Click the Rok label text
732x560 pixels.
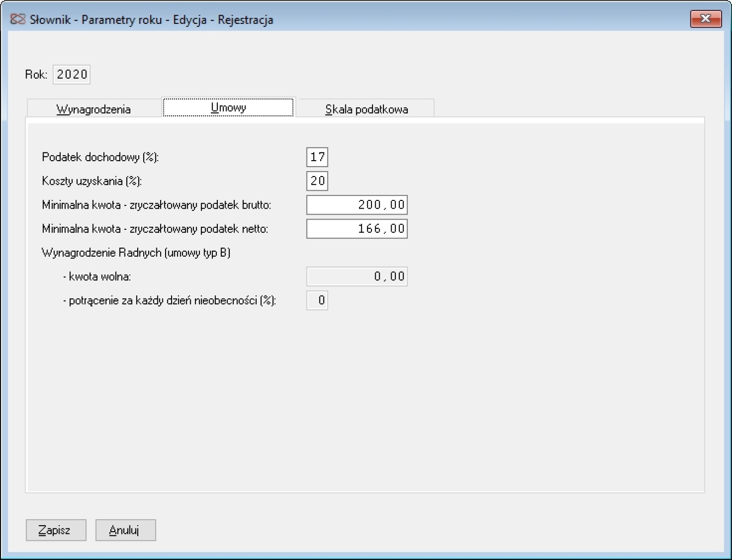click(x=36, y=75)
